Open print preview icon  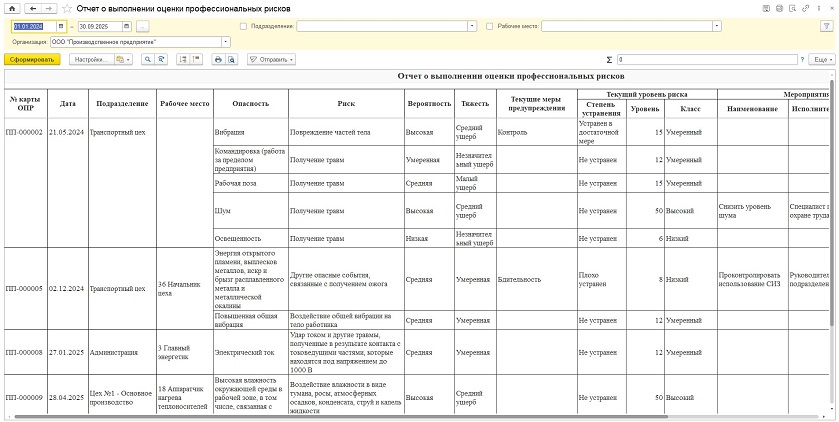point(231,60)
